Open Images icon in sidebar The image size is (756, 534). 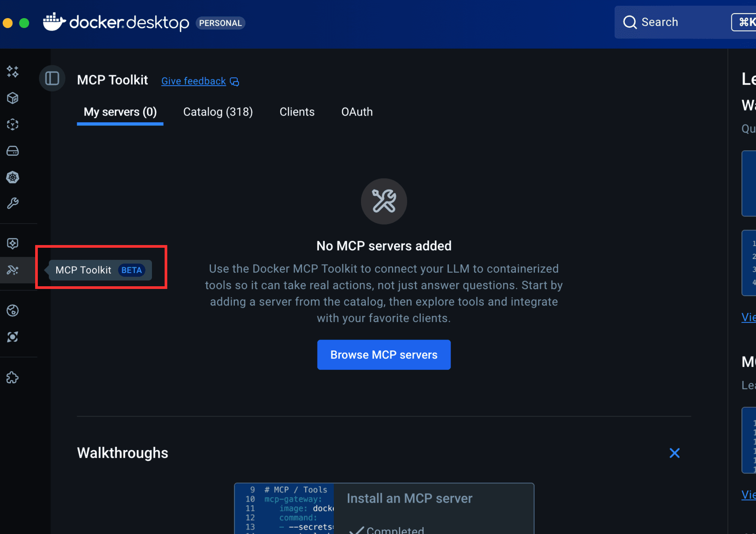coord(12,124)
